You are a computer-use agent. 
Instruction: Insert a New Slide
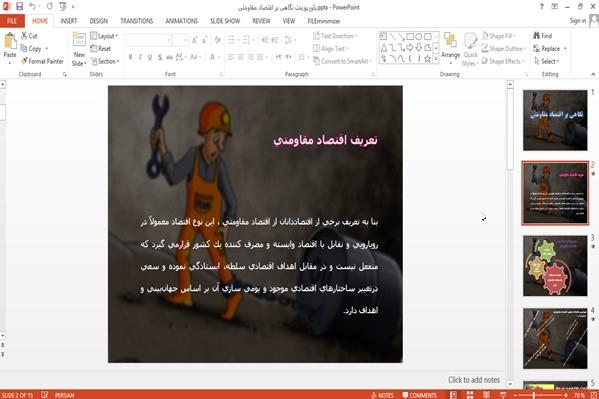79,50
